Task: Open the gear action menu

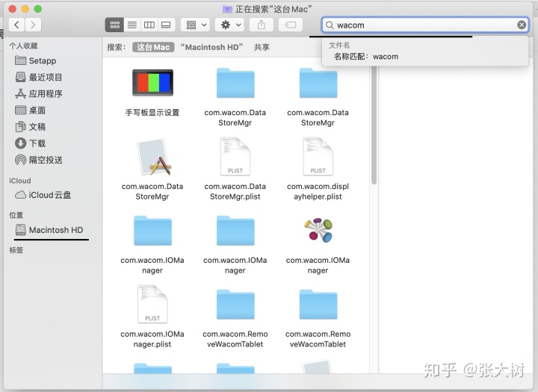Action: pyautogui.click(x=230, y=25)
